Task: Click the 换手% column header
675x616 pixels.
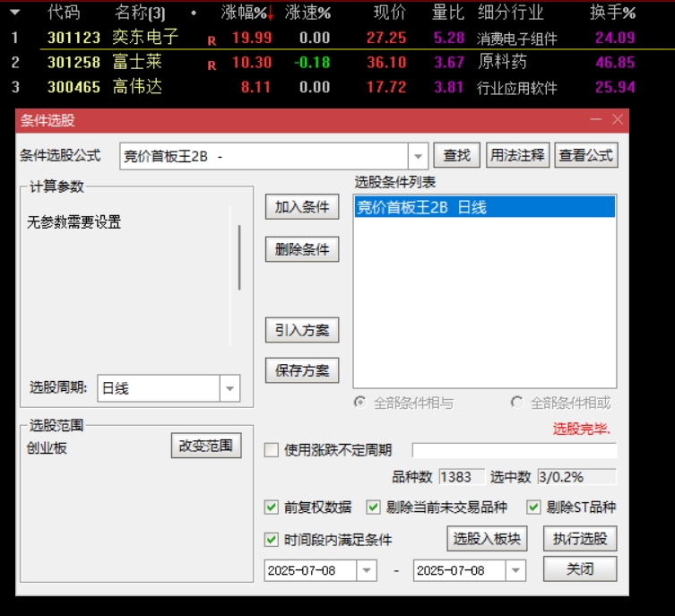Action: coord(612,13)
